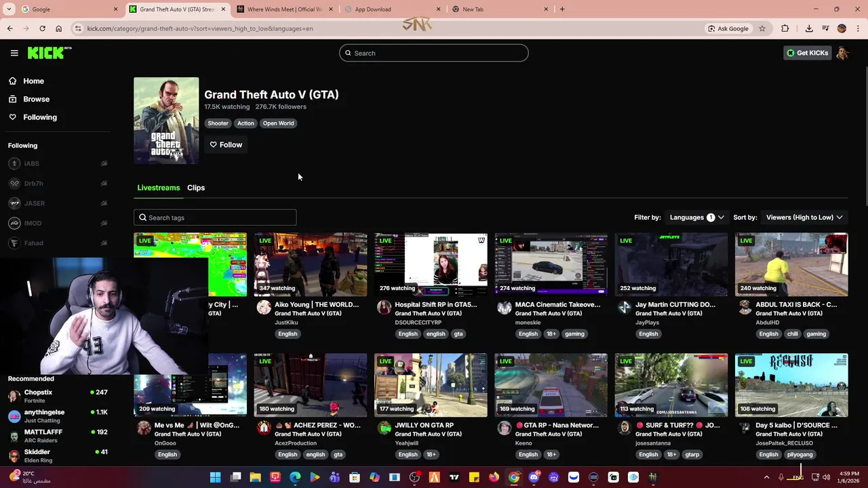Screen dimensions: 868x488
Task: Open Skiddler recommended channel
Action: [58, 455]
